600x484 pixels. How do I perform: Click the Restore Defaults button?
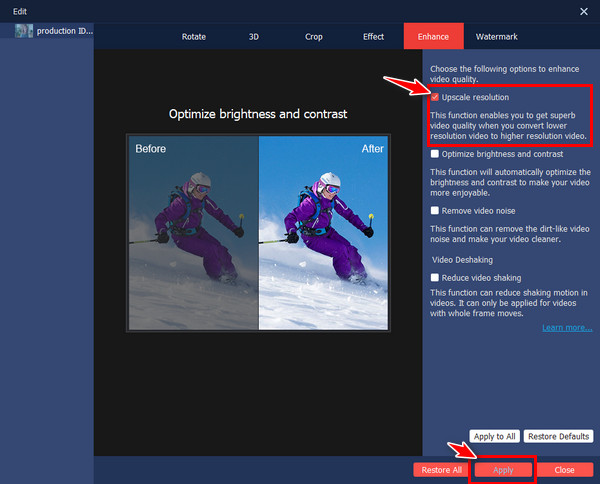click(560, 436)
